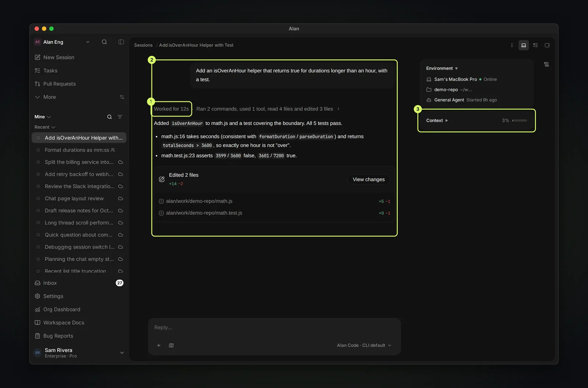Collapse the Environment section

click(x=442, y=68)
